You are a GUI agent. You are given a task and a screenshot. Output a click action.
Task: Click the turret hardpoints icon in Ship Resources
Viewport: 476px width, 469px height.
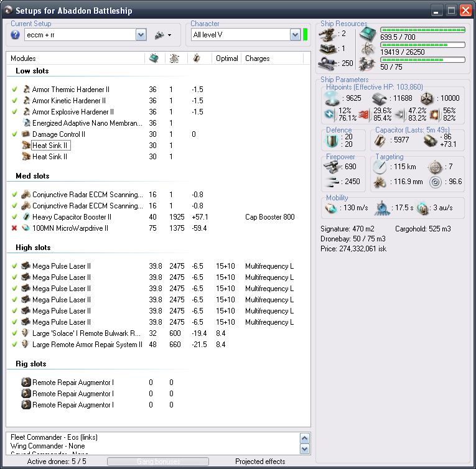327,34
